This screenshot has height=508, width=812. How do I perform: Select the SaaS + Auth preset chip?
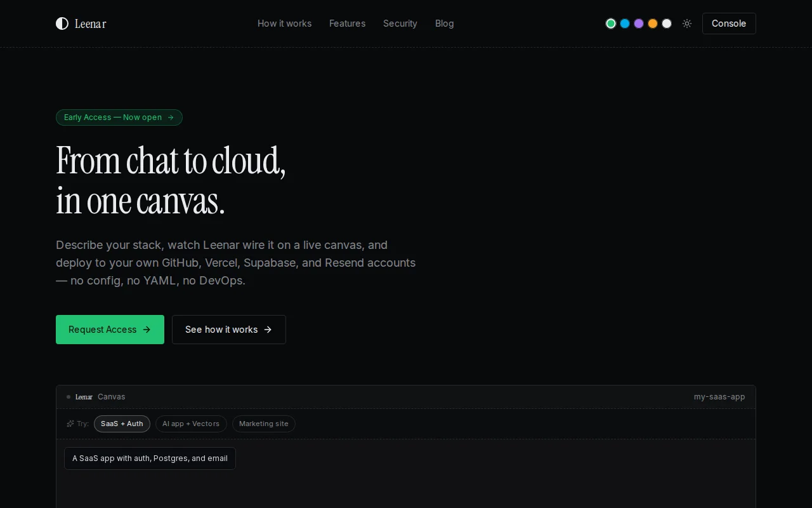click(x=122, y=424)
